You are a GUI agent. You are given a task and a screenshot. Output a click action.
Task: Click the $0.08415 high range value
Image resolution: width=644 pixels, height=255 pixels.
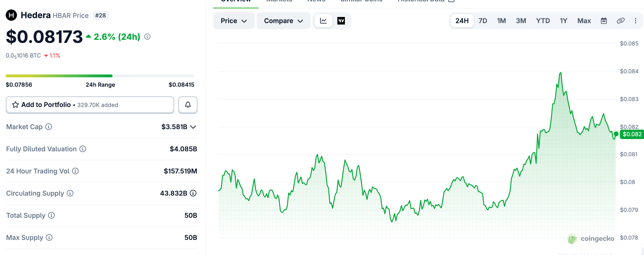pyautogui.click(x=181, y=85)
